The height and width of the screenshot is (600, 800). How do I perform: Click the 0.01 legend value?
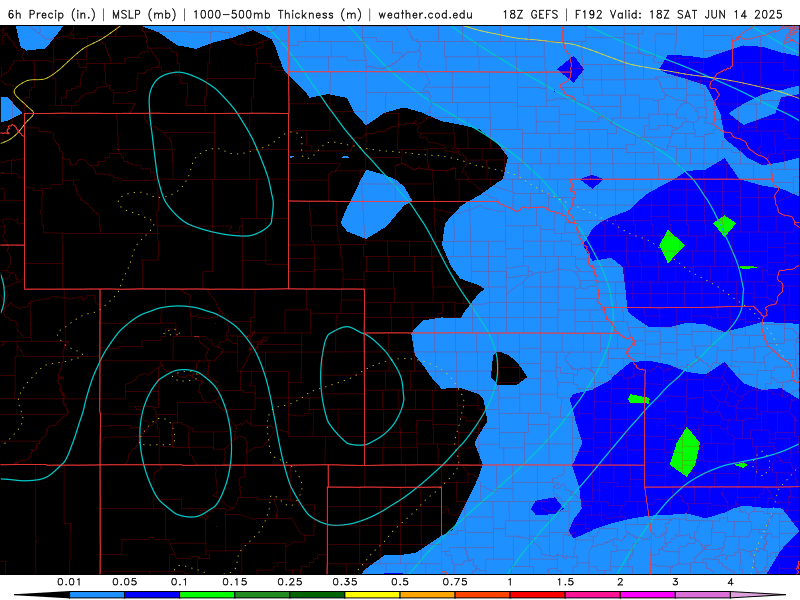click(69, 582)
